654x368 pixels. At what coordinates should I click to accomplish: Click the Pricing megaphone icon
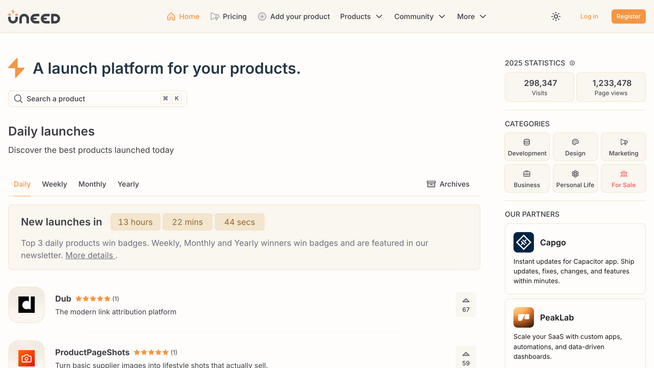214,17
